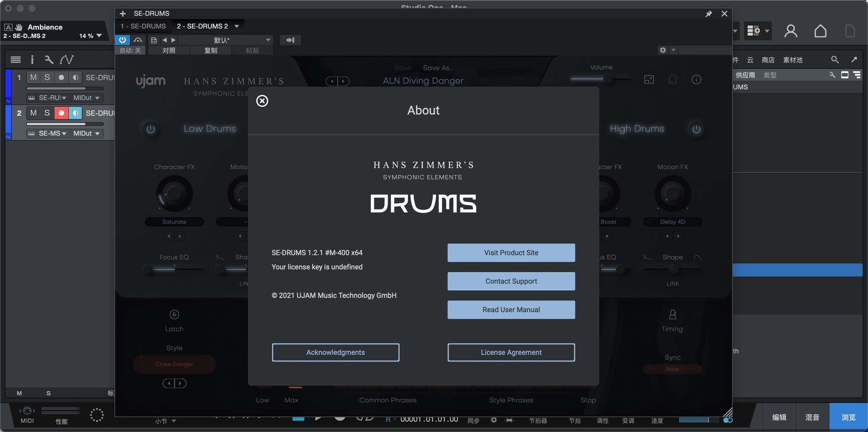Click the previous preset arrow in plugin header
This screenshot has width=868, height=432.
click(165, 40)
